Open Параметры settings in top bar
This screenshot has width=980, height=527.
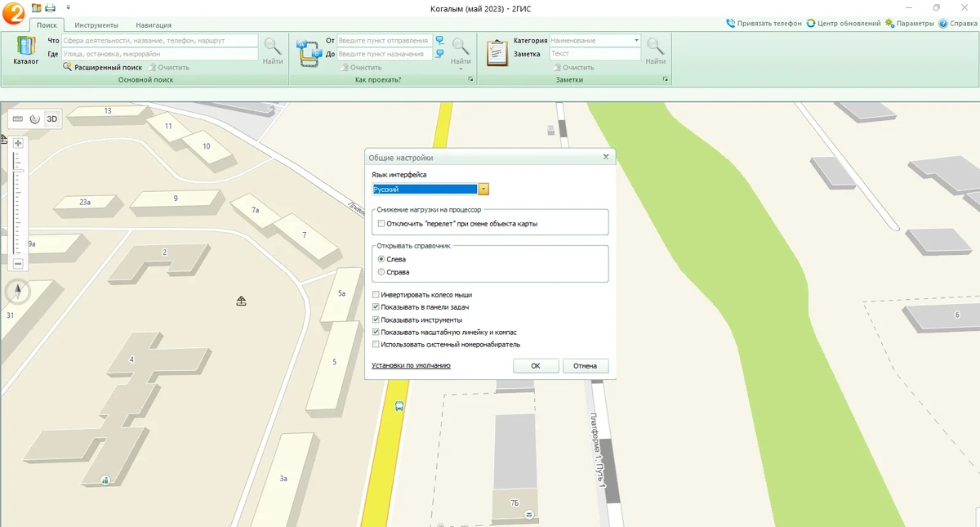coord(909,24)
